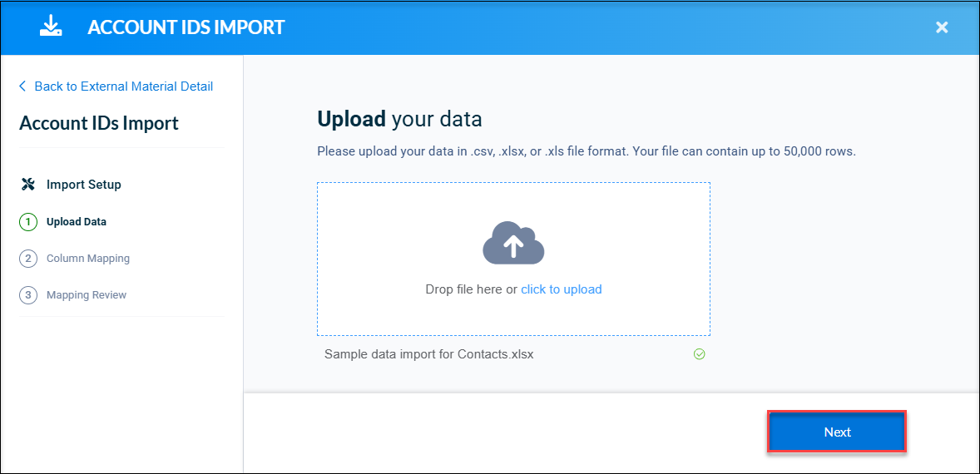Open the Mapping Review step
This screenshot has width=980, height=474.
click(x=87, y=294)
